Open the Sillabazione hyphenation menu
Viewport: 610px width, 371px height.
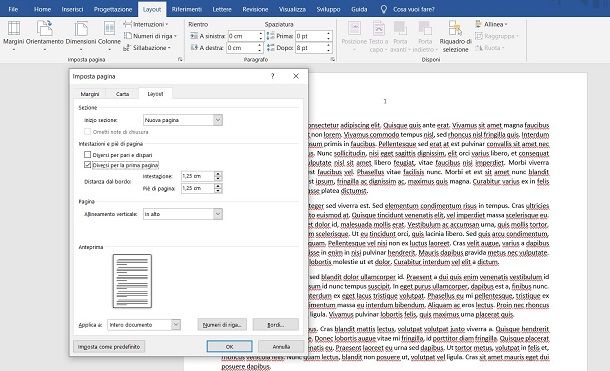click(x=147, y=47)
